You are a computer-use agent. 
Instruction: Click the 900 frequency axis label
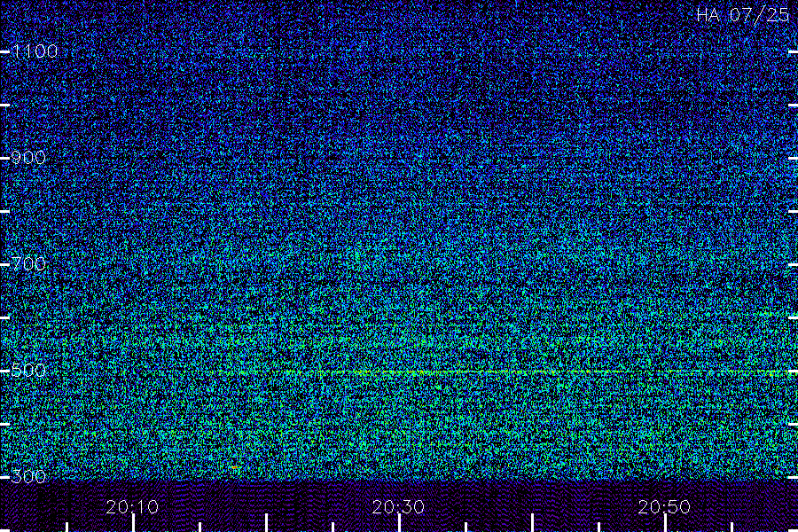[x=28, y=158]
